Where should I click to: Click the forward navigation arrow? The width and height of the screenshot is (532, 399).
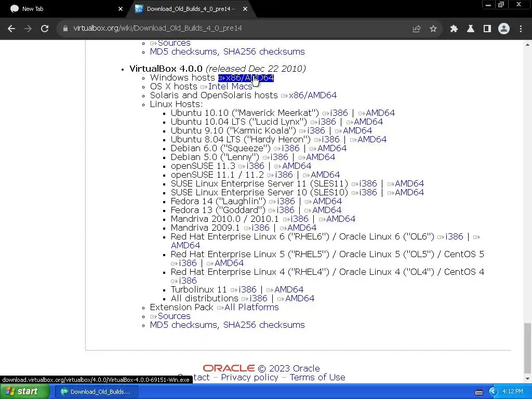(28, 29)
